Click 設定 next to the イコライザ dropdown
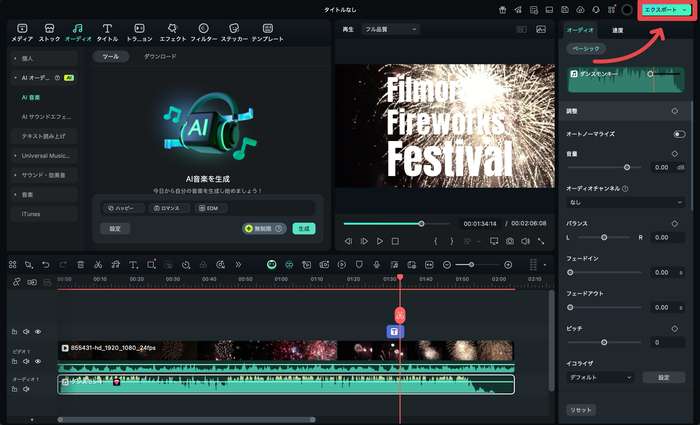This screenshot has width=700, height=425. coord(664,378)
